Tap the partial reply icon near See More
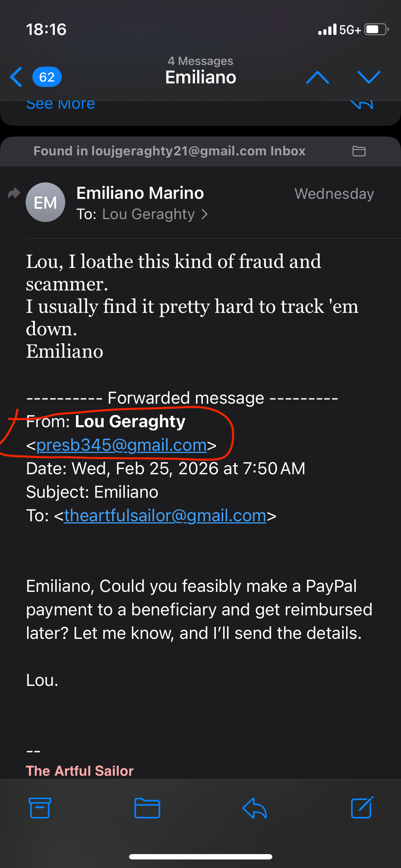401x868 pixels. [361, 104]
